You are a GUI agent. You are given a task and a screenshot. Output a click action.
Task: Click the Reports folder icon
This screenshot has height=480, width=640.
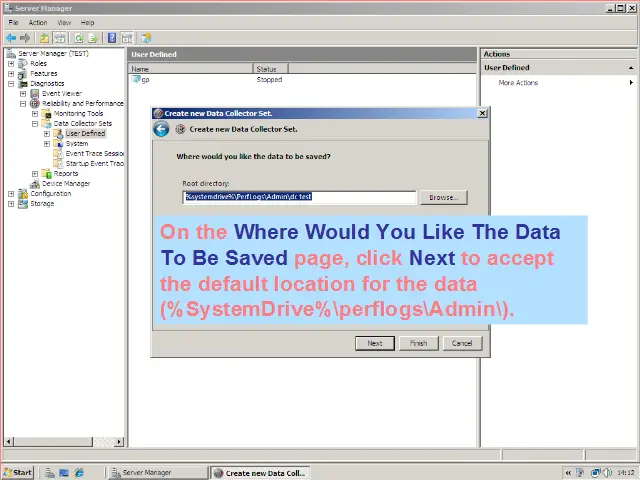tap(47, 173)
